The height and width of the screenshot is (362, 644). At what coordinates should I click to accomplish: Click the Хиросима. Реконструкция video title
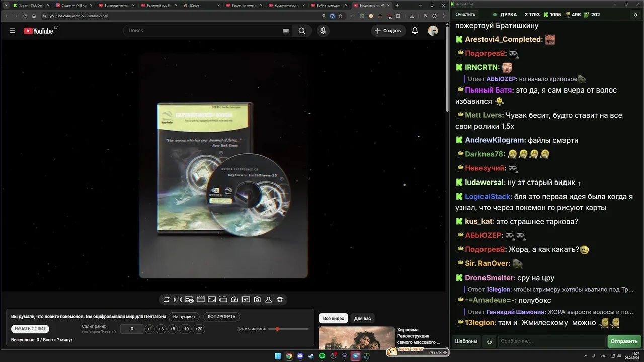pyautogui.click(x=419, y=336)
